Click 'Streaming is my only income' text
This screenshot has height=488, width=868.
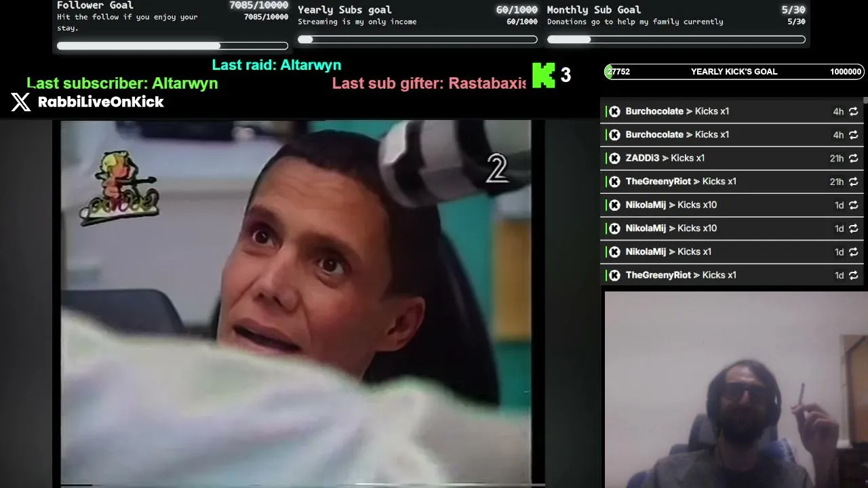[357, 22]
